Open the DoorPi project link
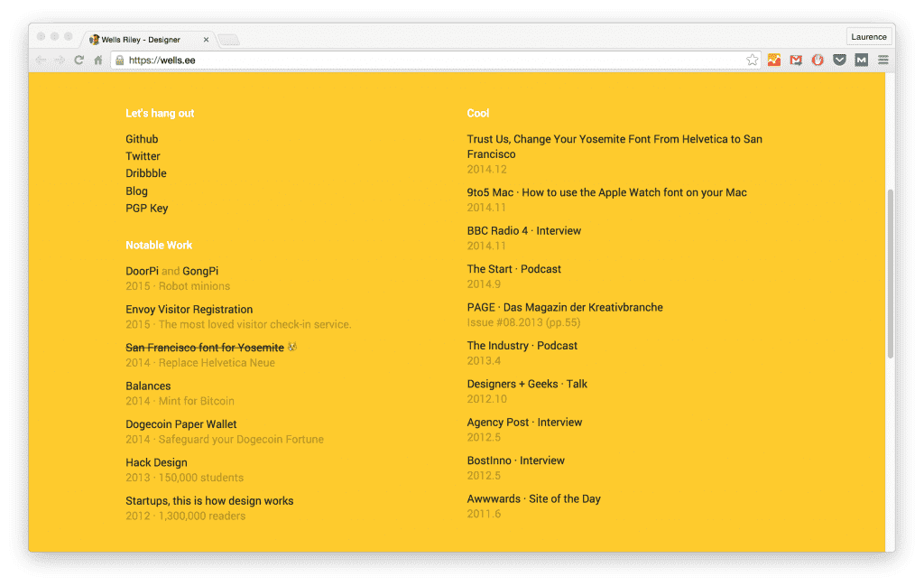This screenshot has height=586, width=924. point(142,271)
